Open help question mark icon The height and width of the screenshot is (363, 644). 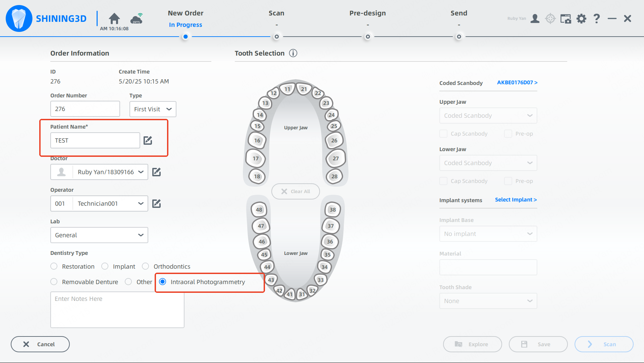(x=596, y=18)
